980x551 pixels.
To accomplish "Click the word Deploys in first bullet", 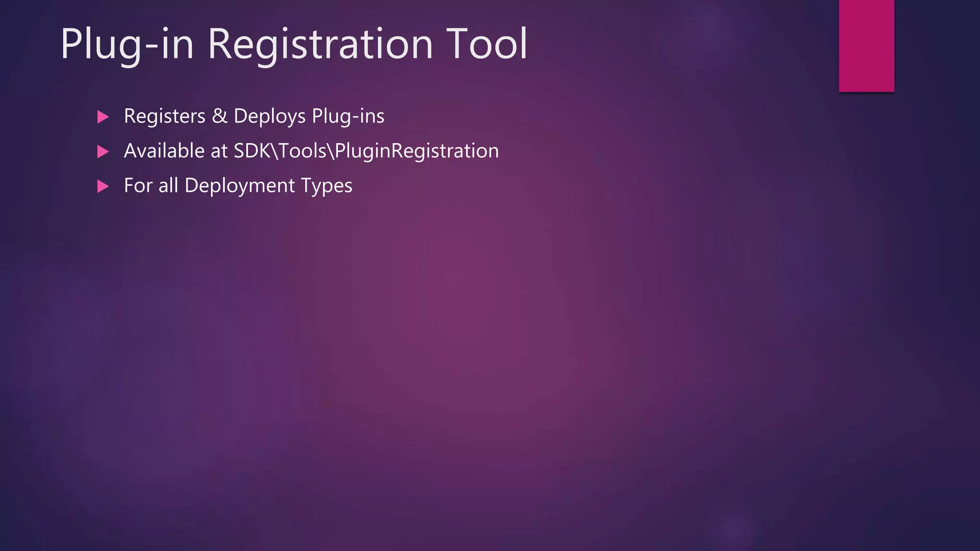I will [269, 116].
